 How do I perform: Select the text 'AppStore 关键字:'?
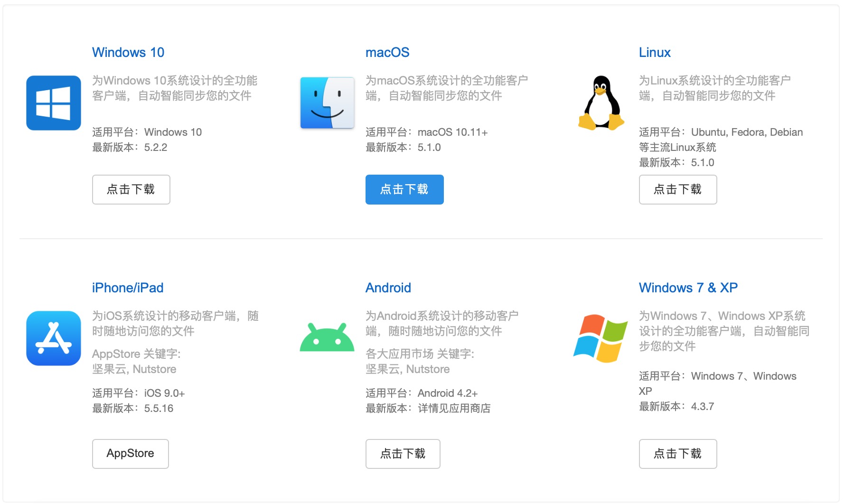[x=136, y=354]
